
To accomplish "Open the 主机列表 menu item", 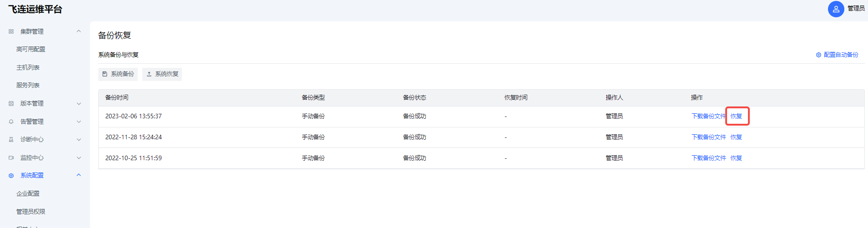I will pyautogui.click(x=28, y=67).
